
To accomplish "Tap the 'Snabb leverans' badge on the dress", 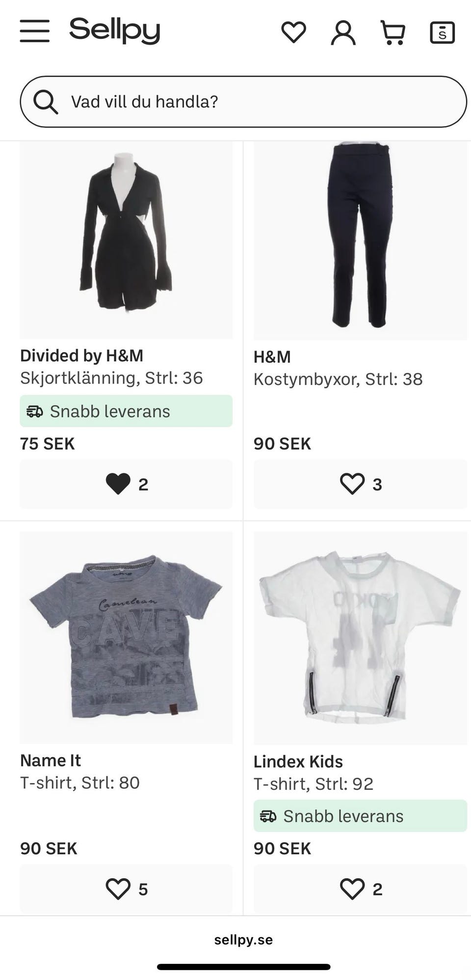I will coord(126,411).
